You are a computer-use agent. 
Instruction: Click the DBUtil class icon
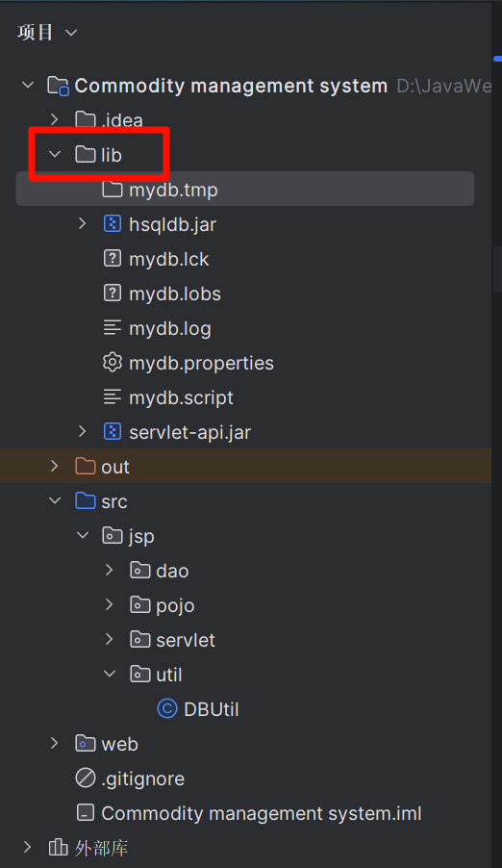[167, 708]
